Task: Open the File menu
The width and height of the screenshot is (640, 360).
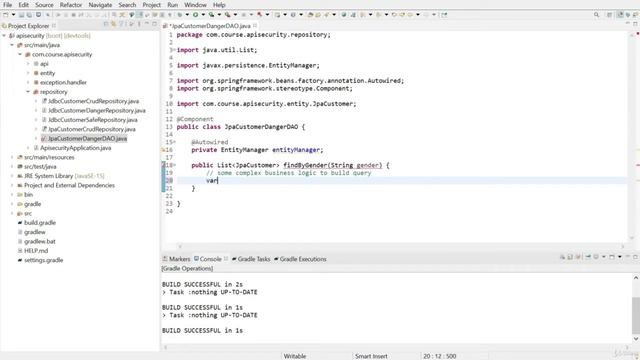Action: pos(7,5)
